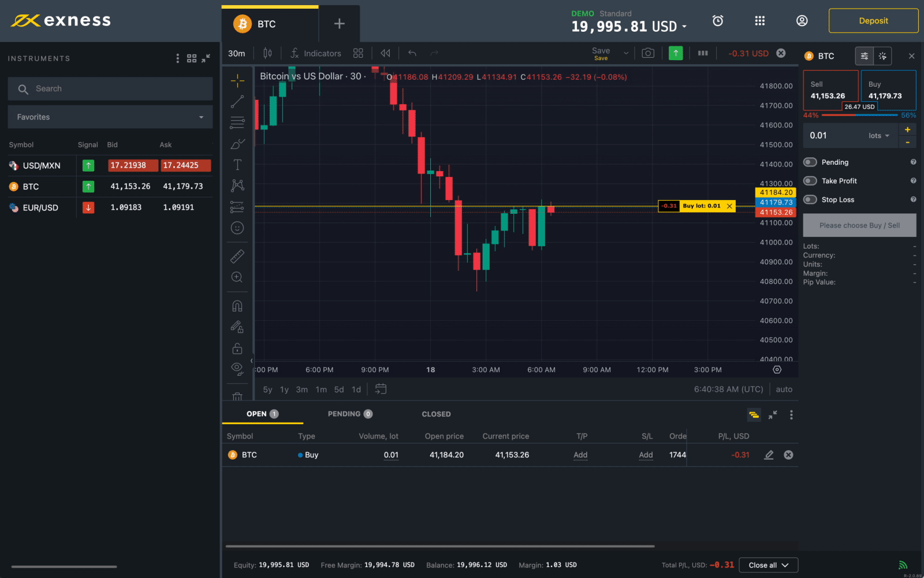Screen dimensions: 924x578
Task: Open the apps grid menu
Action: pos(760,21)
